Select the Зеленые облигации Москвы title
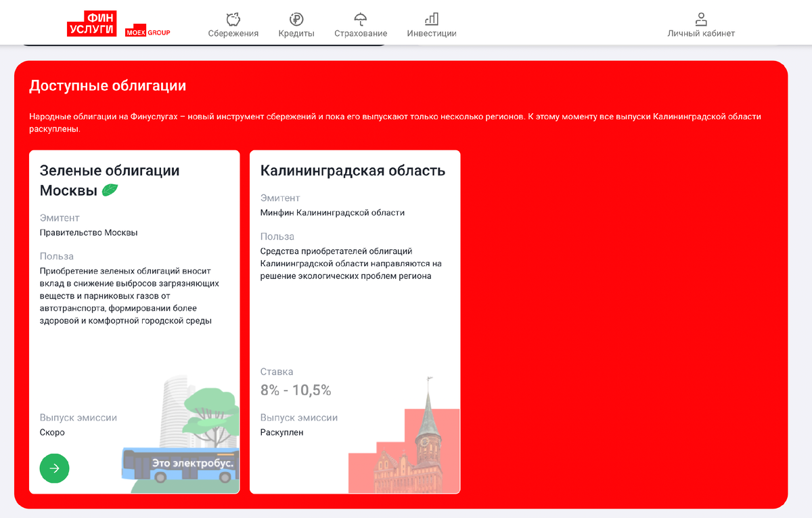Screen dimensions: 812x518 pyautogui.click(x=110, y=180)
